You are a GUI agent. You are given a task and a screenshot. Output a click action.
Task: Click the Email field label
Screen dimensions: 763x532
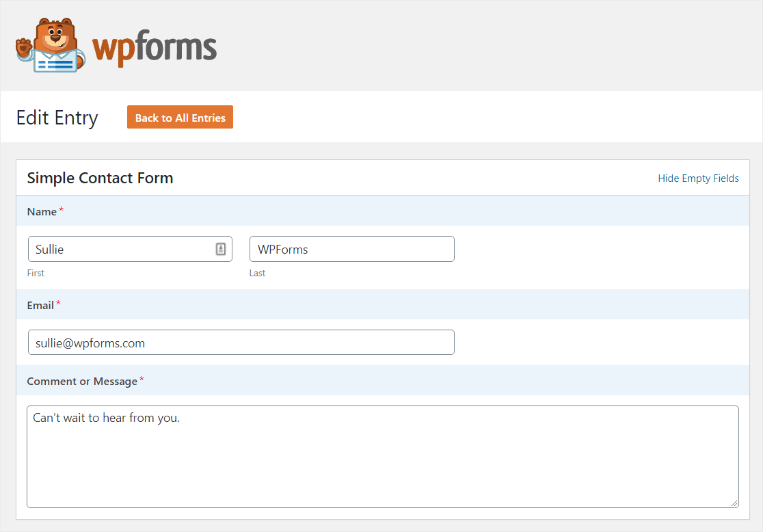(40, 305)
